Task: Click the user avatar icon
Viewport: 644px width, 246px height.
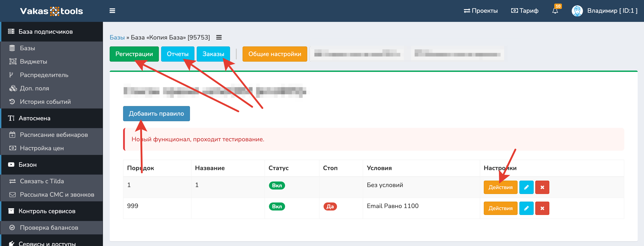Action: pos(577,11)
